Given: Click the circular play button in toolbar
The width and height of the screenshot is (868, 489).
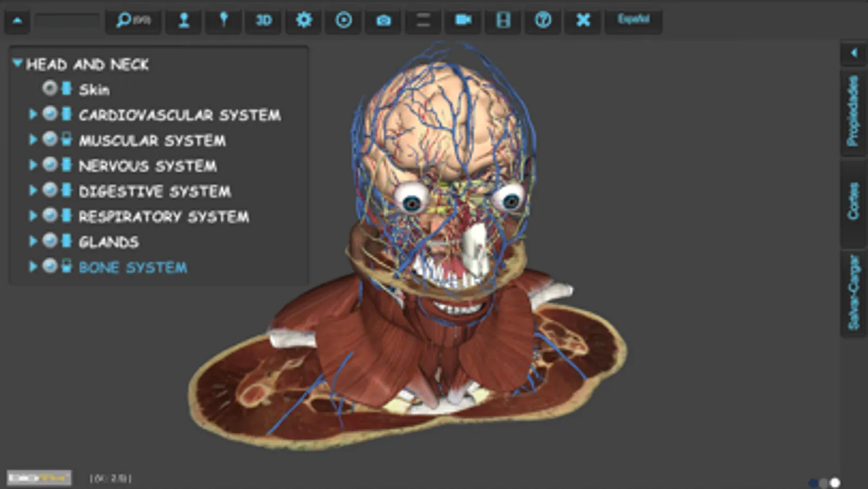Looking at the screenshot, I should [344, 21].
